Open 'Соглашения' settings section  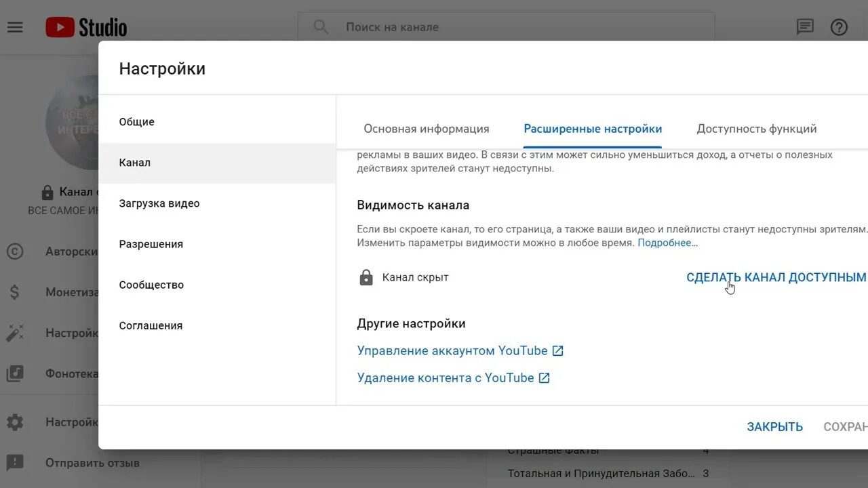coord(217,325)
